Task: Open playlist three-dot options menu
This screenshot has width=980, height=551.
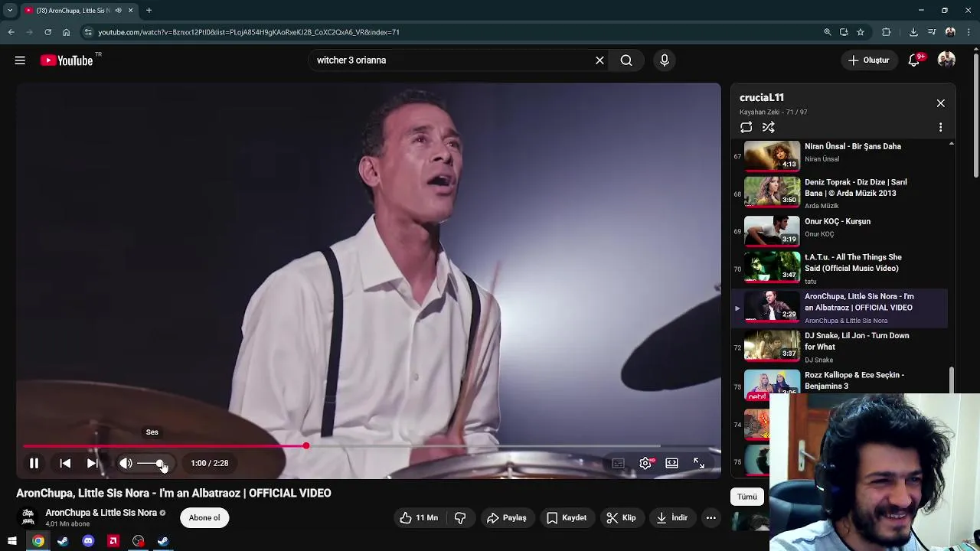Action: 941,128
